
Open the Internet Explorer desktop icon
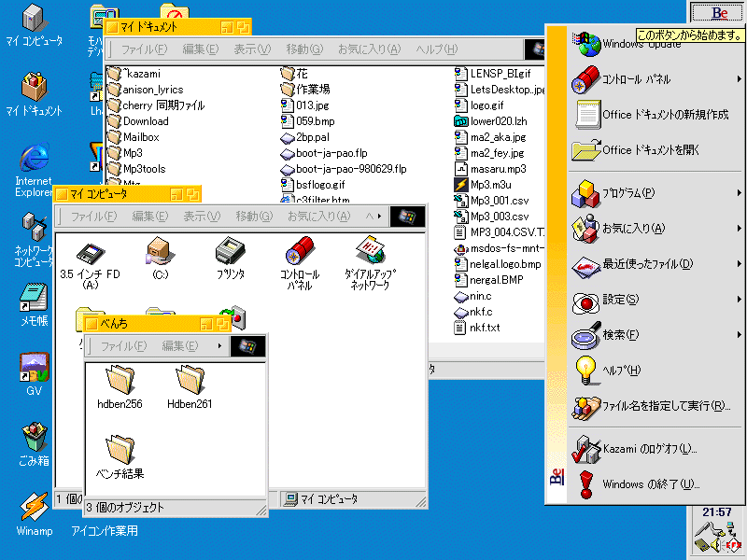(x=35, y=159)
